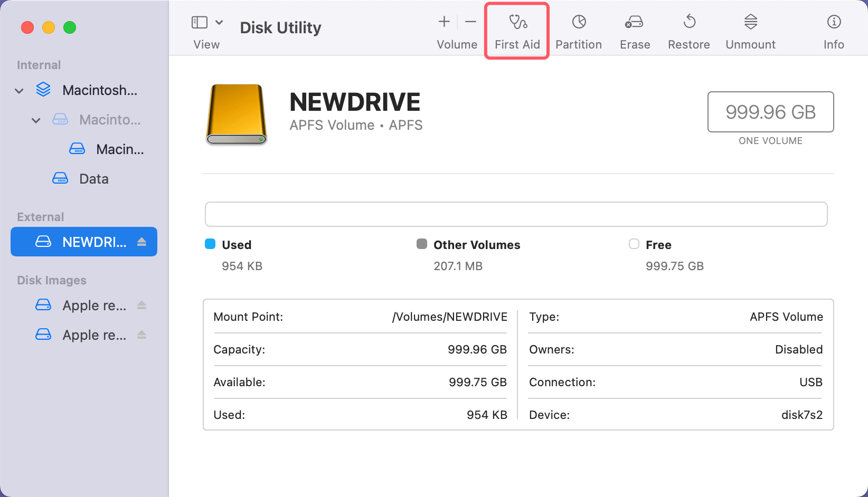Select the Data volume in sidebar
The height and width of the screenshot is (497, 868).
pyautogui.click(x=93, y=179)
